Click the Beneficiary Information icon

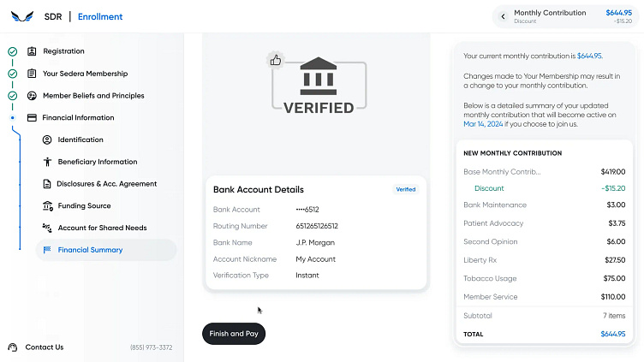pyautogui.click(x=47, y=162)
